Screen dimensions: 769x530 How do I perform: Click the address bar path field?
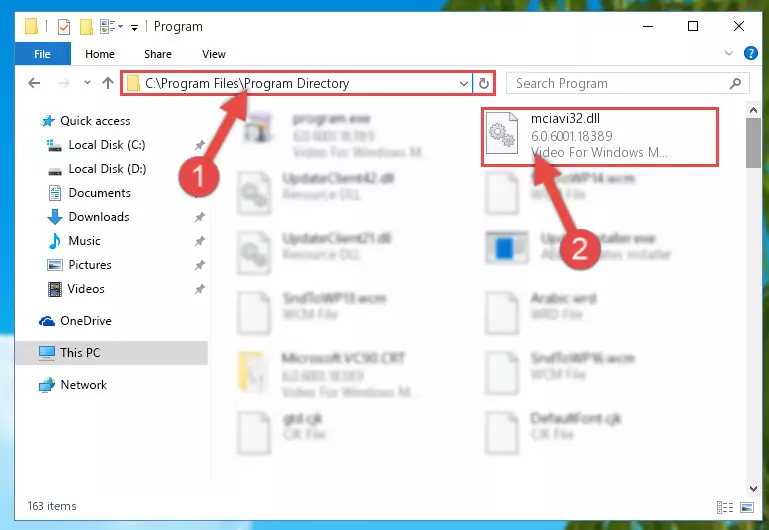click(x=296, y=83)
